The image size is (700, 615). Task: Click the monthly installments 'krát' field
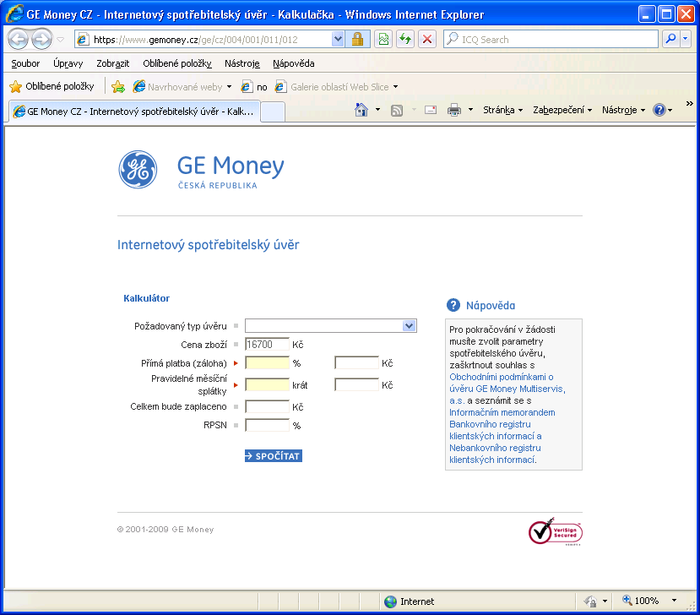point(267,384)
